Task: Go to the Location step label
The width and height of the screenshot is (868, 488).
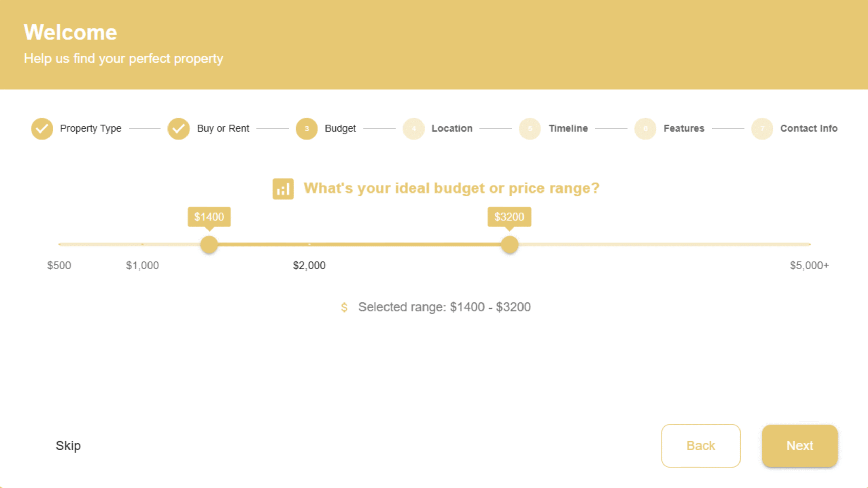Action: click(452, 129)
